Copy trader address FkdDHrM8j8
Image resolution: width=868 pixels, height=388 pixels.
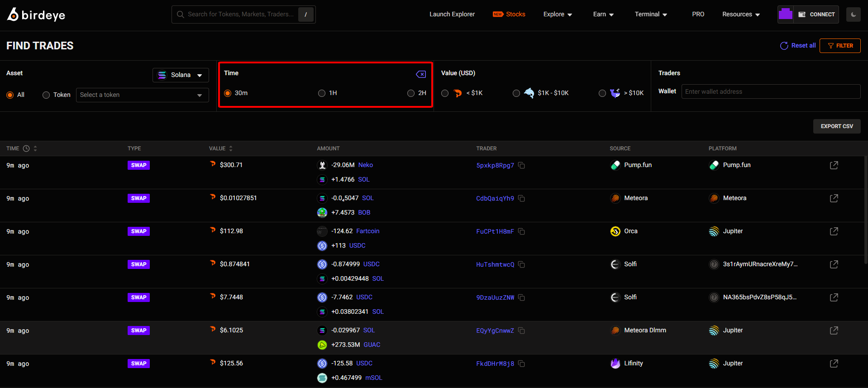tap(521, 364)
